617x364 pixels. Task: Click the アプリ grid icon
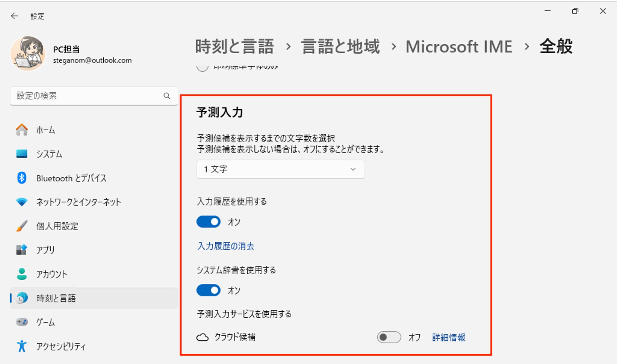point(21,250)
